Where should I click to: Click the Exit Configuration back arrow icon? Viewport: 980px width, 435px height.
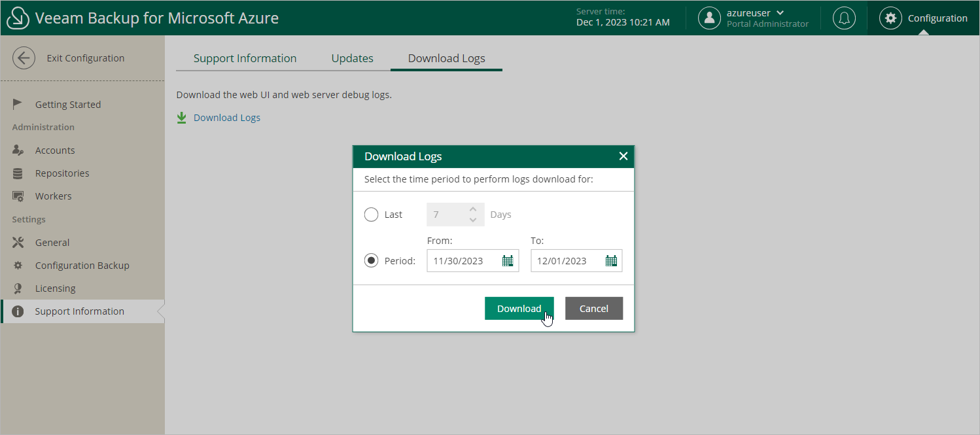24,58
